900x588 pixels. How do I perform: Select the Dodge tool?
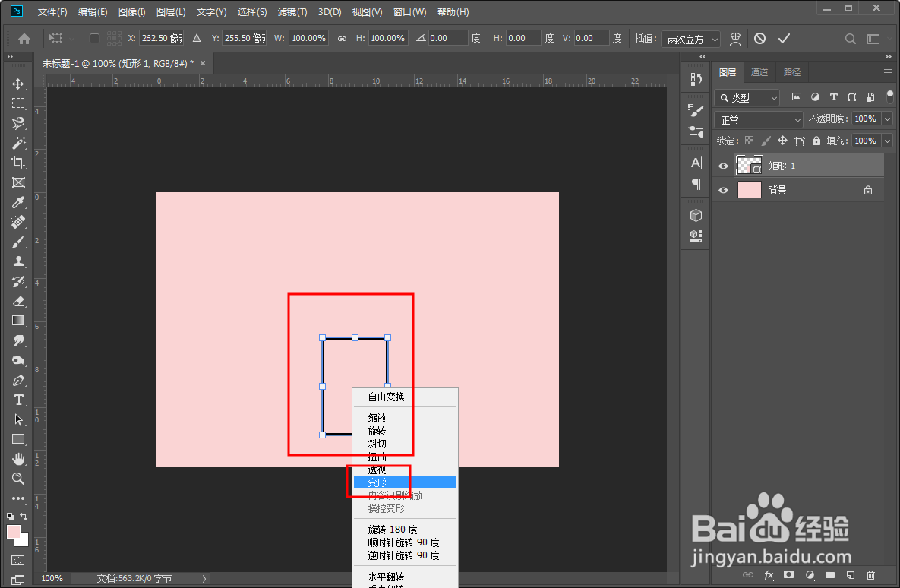[18, 360]
